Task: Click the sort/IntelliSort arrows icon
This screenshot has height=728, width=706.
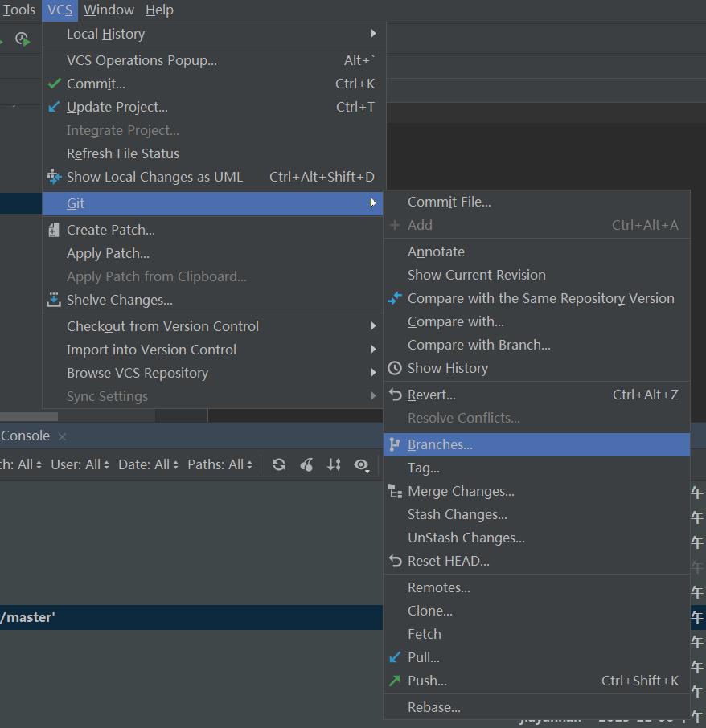Action: (x=334, y=464)
